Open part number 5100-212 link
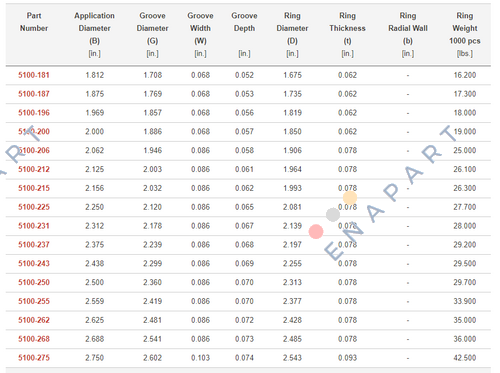Viewport: 500px width, 373px height. click(x=34, y=169)
